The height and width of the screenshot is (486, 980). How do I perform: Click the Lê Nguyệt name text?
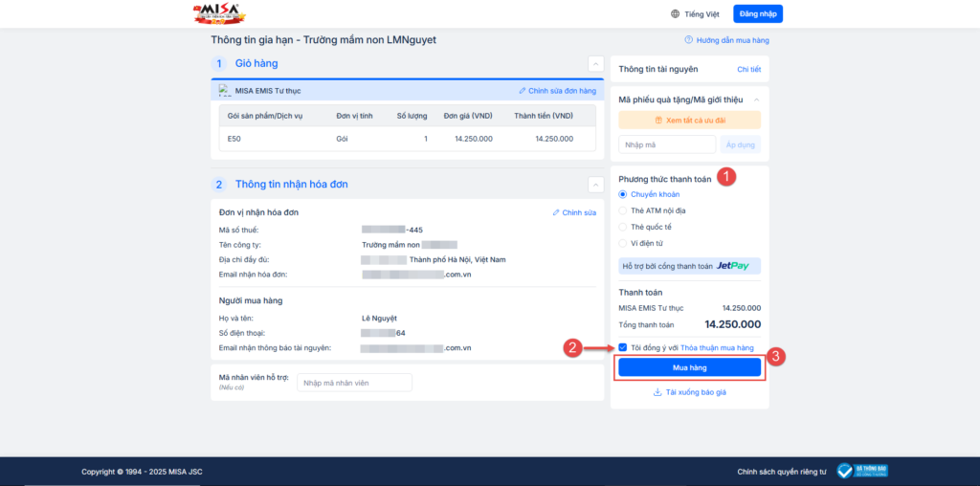pos(379,318)
